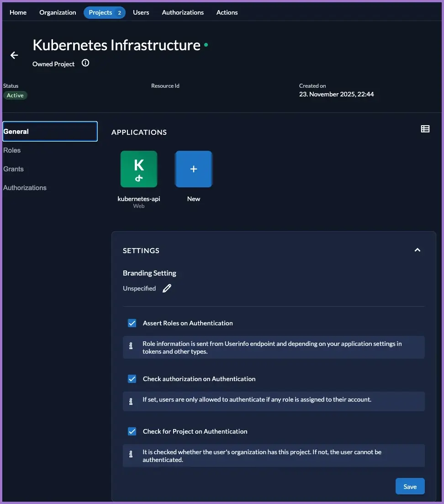Image resolution: width=444 pixels, height=504 pixels.
Task: Collapse the Settings panel chevron
Action: pos(417,250)
